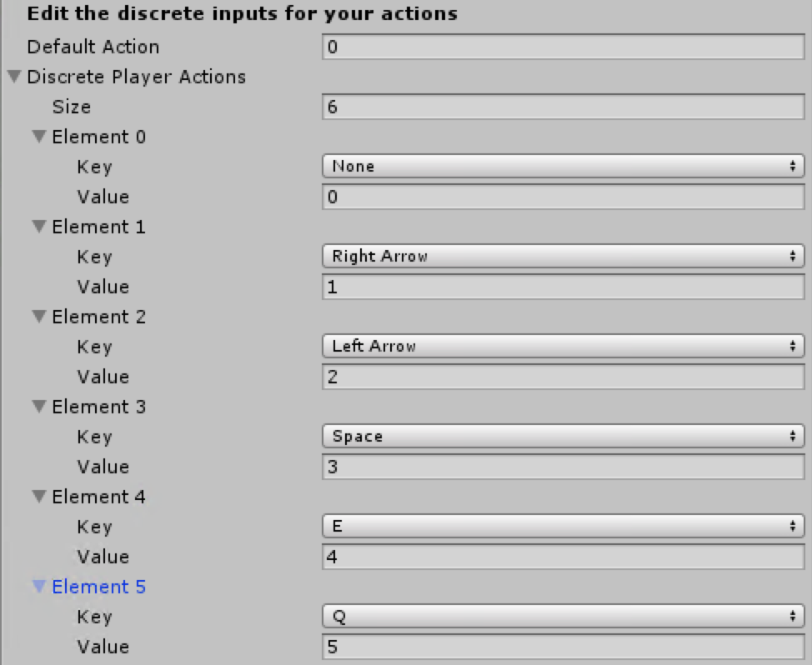This screenshot has height=665, width=812.
Task: Edit Element 5's Value field
Action: point(564,646)
